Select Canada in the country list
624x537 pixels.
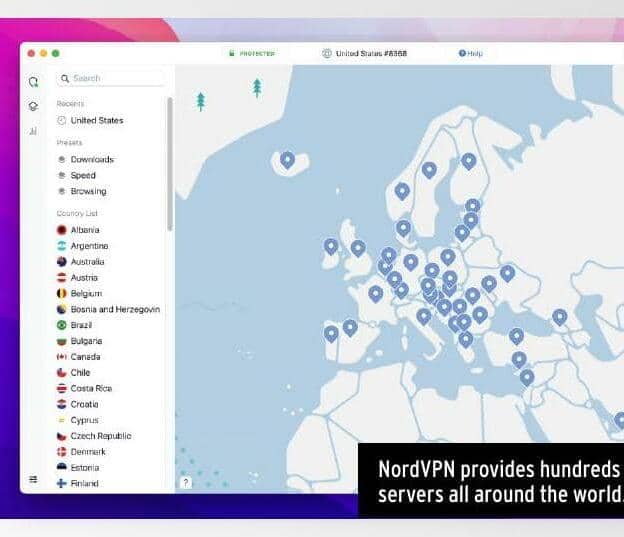coord(78,357)
